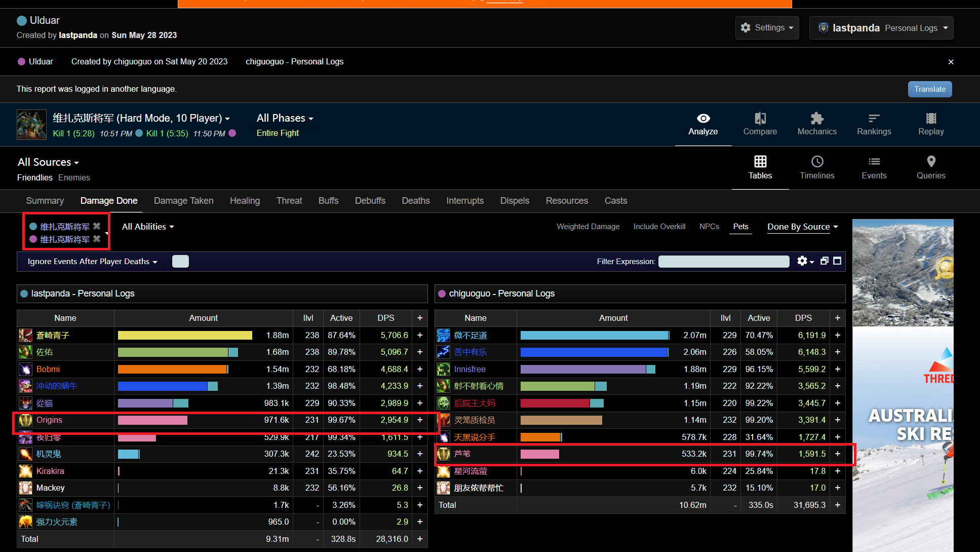Toggle the Weighted Damage option
This screenshot has height=552, width=980.
pyautogui.click(x=588, y=227)
